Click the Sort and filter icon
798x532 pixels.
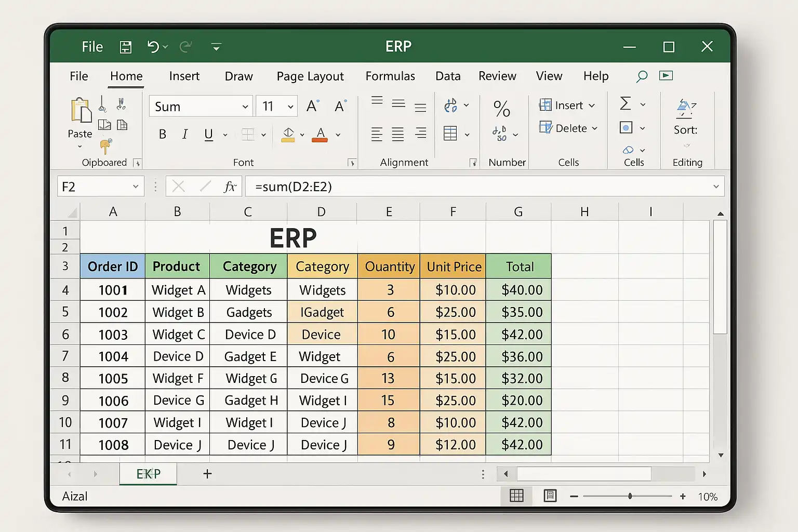pos(685,109)
